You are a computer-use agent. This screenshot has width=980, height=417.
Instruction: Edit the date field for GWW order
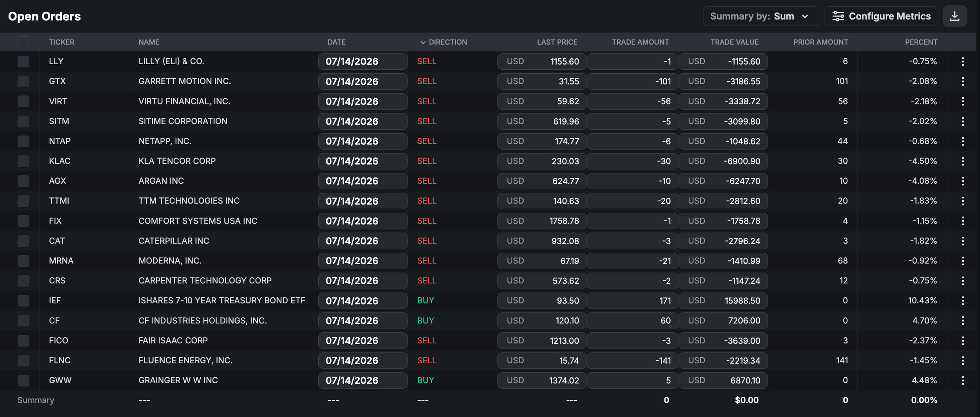pos(363,380)
